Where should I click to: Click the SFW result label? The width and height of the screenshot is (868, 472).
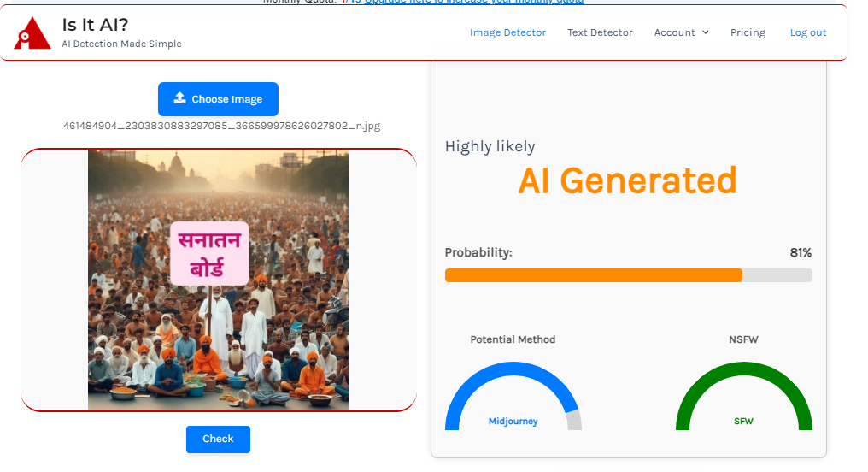743,421
